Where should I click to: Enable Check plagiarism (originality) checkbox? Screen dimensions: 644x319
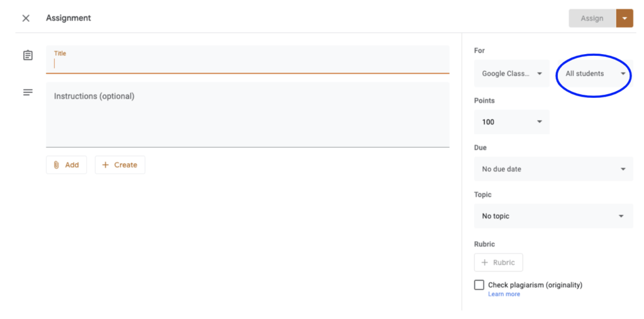[479, 285]
